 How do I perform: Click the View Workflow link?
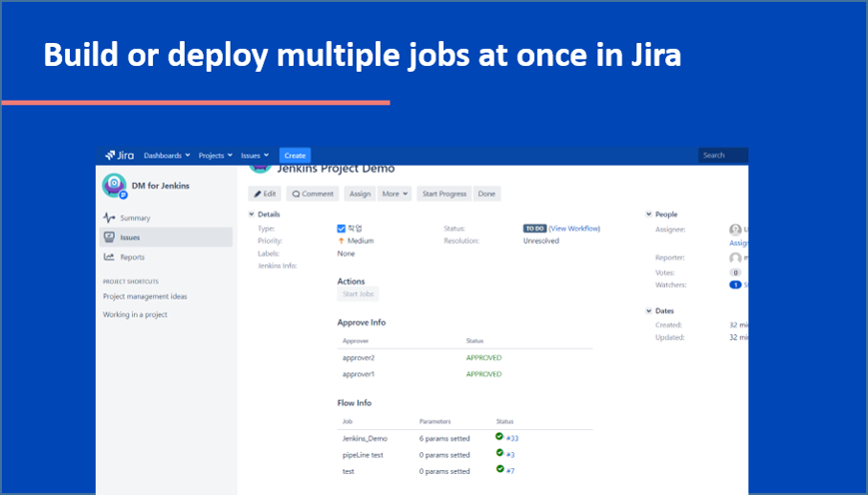coord(574,229)
